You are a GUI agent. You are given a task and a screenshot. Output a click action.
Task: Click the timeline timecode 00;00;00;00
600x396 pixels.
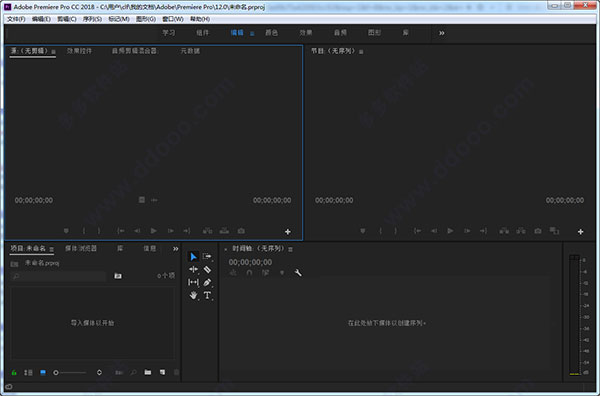[250, 262]
